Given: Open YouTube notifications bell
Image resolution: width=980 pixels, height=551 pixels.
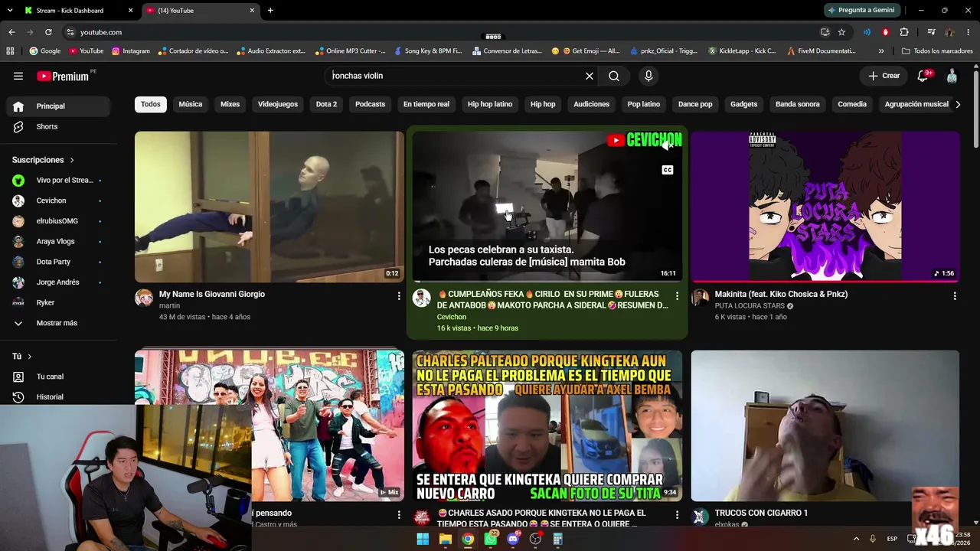Looking at the screenshot, I should point(923,76).
